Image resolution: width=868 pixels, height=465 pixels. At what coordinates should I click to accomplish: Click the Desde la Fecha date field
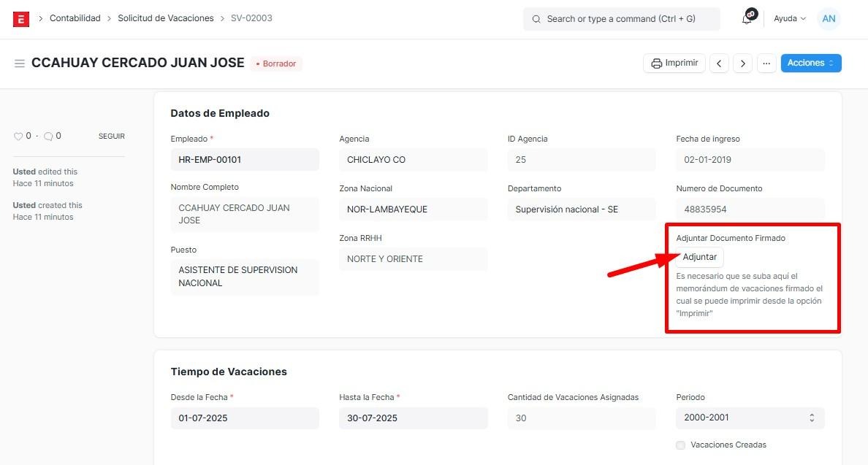point(244,418)
